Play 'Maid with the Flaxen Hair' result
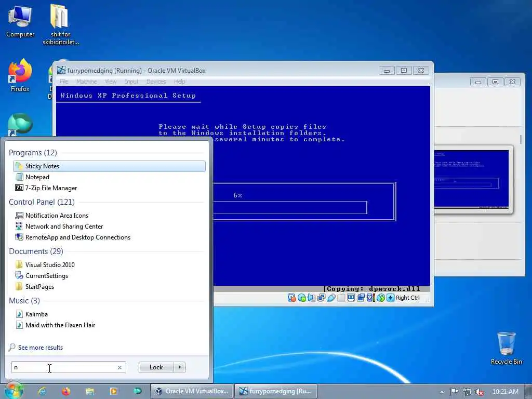Image resolution: width=532 pixels, height=399 pixels. tap(109, 325)
